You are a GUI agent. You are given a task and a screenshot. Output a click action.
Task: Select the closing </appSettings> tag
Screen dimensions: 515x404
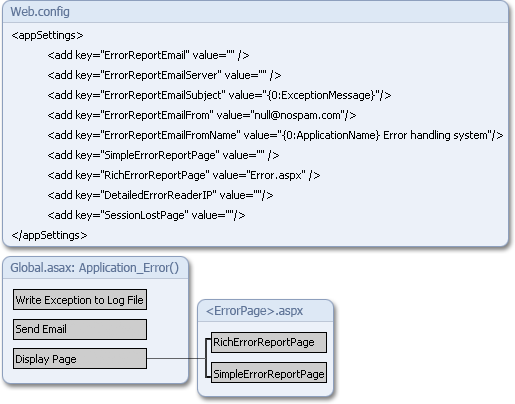click(49, 235)
